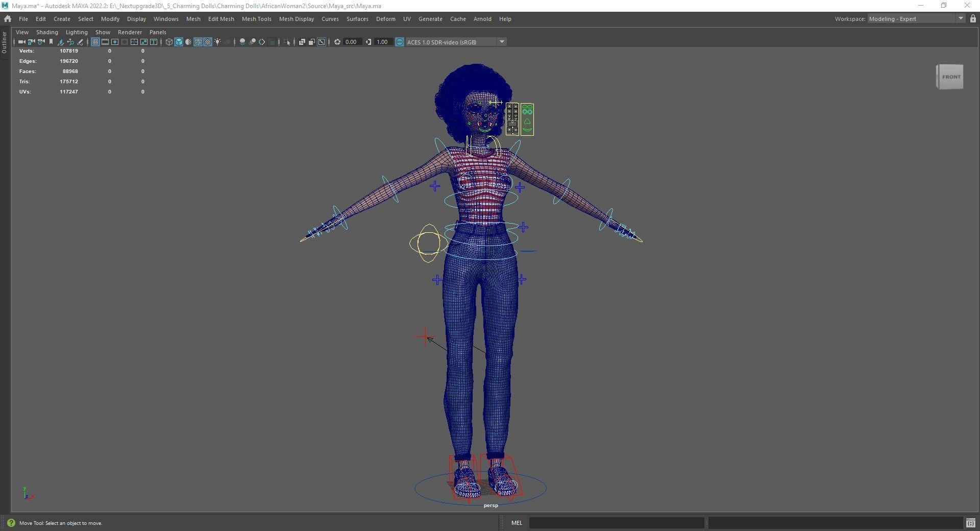Click the X-Ray display icon
Viewport: 980px width, 531px height.
tap(302, 42)
